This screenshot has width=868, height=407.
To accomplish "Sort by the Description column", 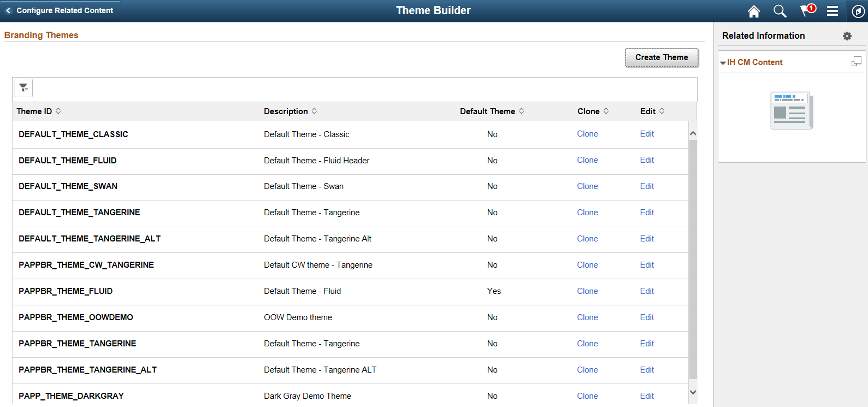I will [x=291, y=111].
